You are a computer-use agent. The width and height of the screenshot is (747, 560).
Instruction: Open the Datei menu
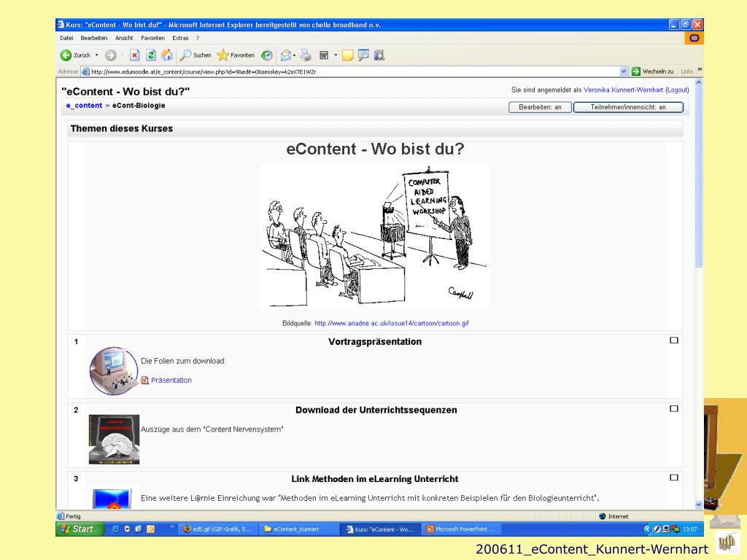pyautogui.click(x=66, y=38)
